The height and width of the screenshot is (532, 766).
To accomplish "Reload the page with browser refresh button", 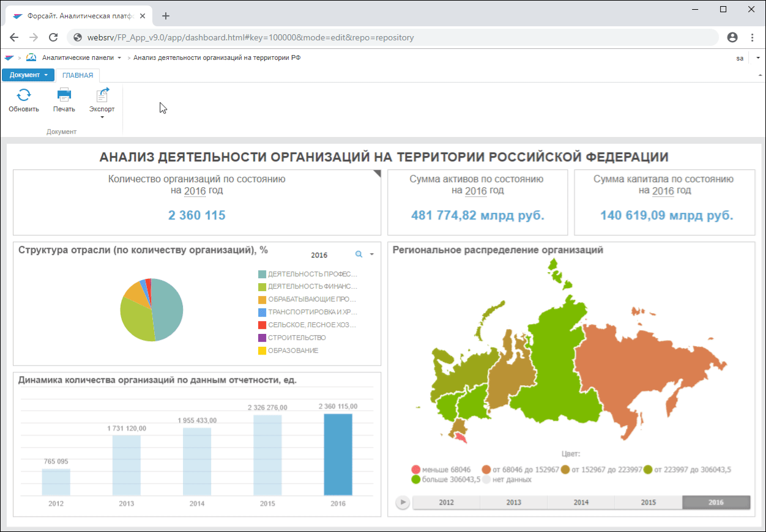I will tap(53, 37).
